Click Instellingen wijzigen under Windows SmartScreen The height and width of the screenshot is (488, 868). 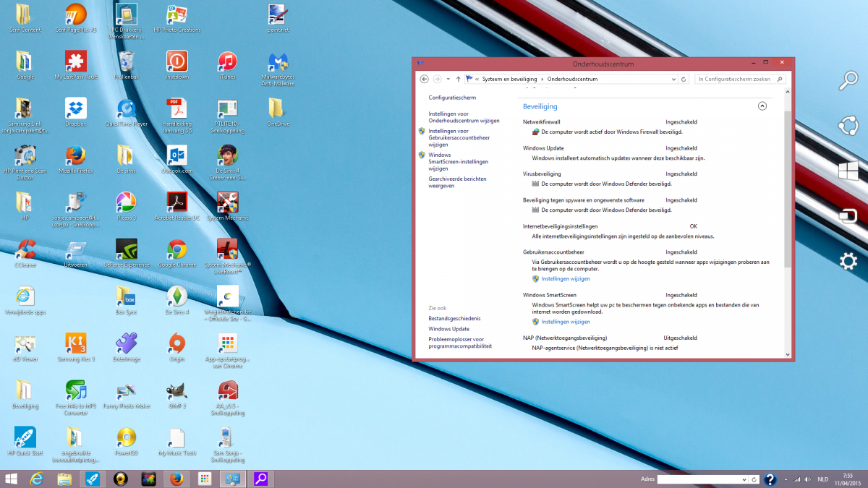[x=566, y=322]
